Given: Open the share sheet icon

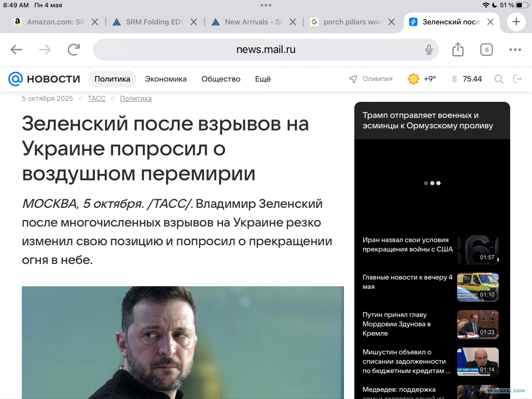Looking at the screenshot, I should pos(458,49).
